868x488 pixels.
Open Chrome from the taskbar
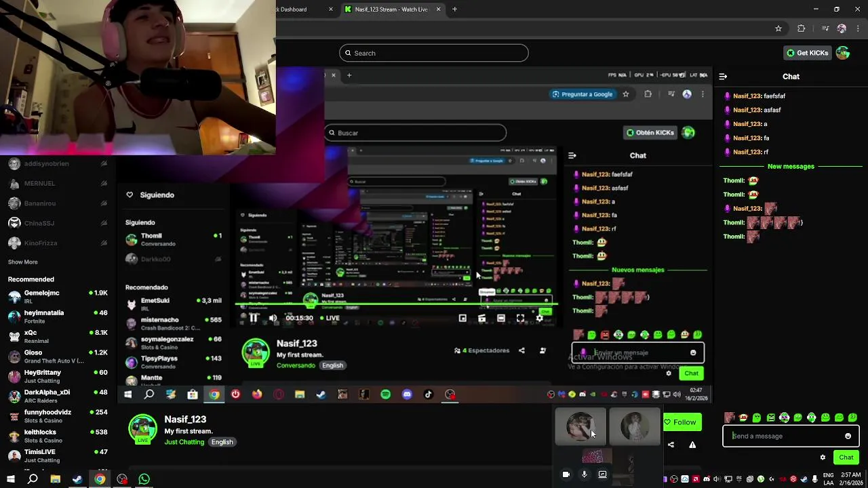coord(100,479)
